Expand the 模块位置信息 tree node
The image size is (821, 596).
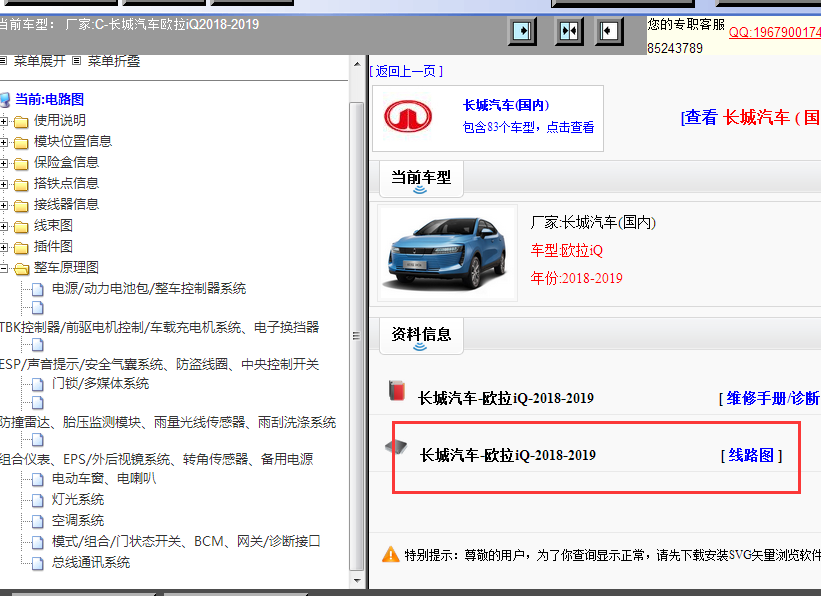(4, 142)
